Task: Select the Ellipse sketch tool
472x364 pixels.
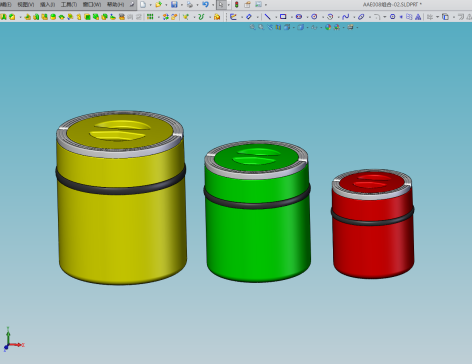Action: (x=361, y=17)
